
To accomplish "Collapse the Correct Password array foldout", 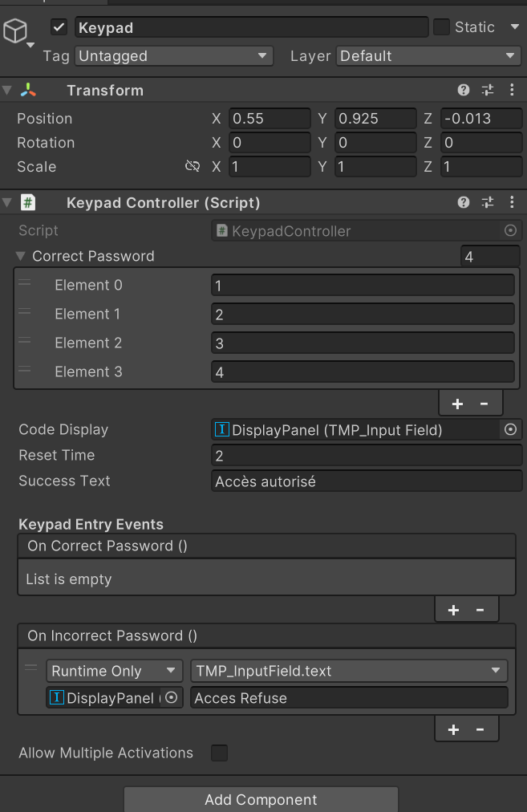I will click(21, 257).
